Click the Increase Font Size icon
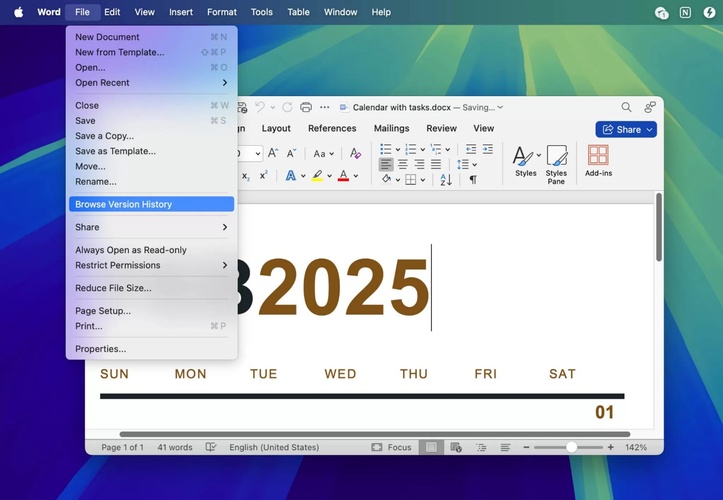This screenshot has height=500, width=723. point(273,153)
